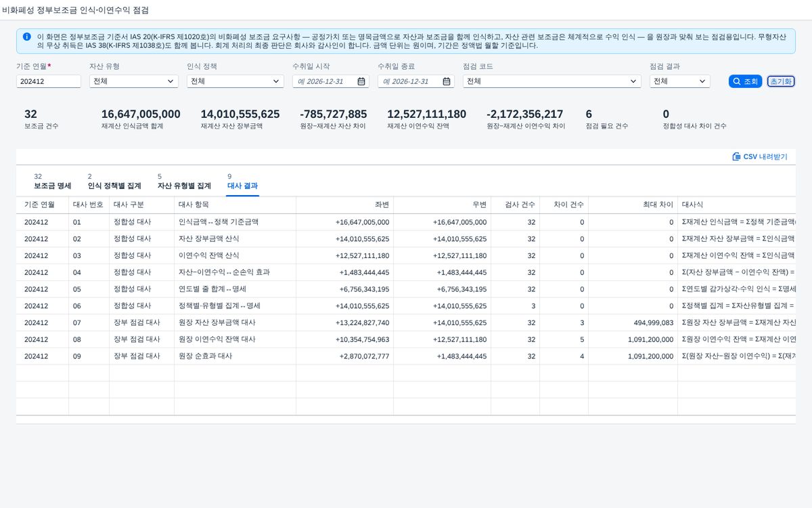Sort by the 대사 번호 column header

pyautogui.click(x=88, y=205)
